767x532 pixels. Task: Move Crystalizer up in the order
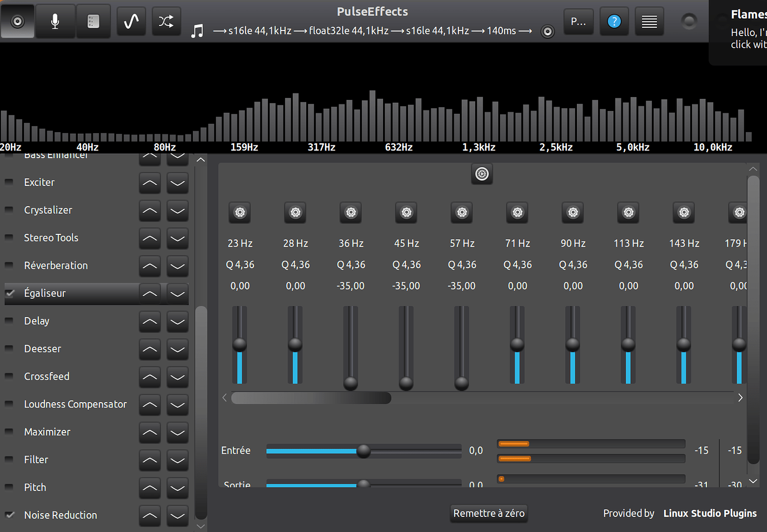click(150, 210)
